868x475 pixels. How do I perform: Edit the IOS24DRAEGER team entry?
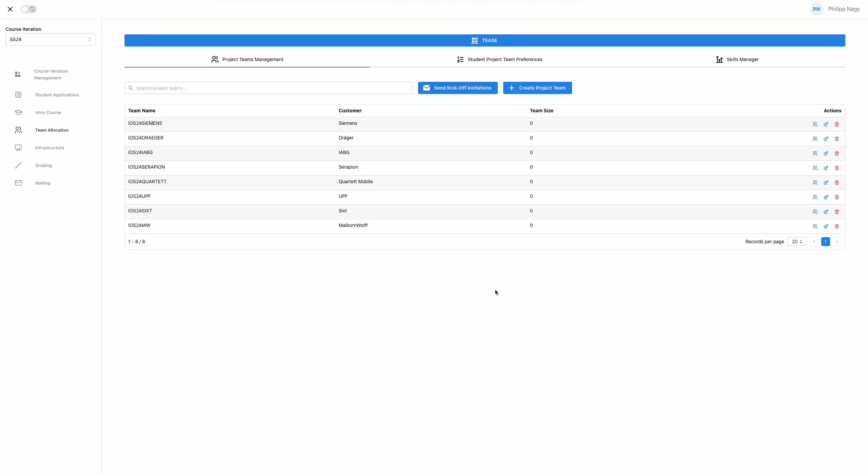click(826, 139)
